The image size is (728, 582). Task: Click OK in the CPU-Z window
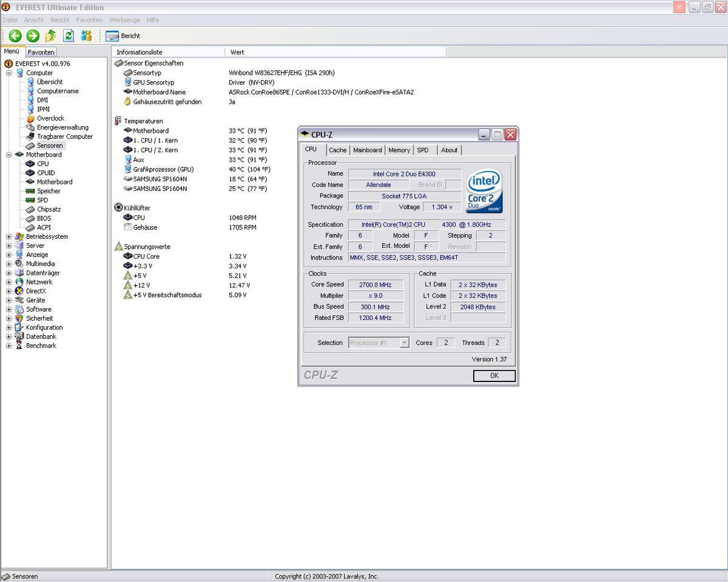(494, 376)
